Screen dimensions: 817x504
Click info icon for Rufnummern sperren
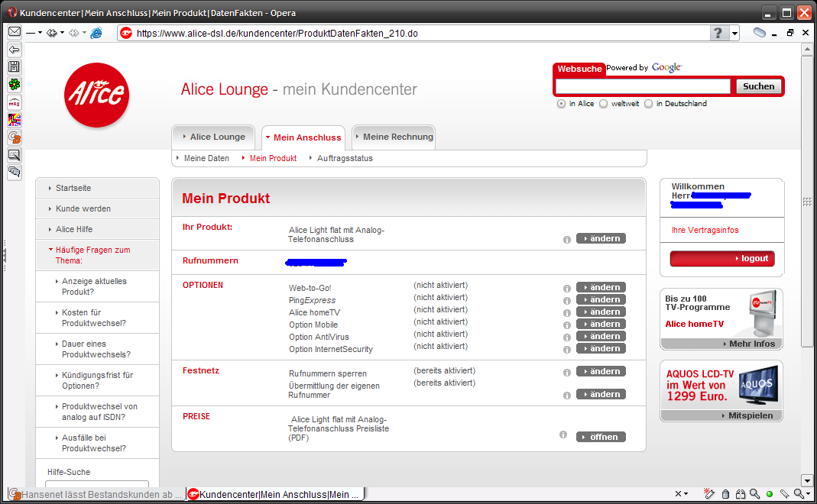[567, 373]
